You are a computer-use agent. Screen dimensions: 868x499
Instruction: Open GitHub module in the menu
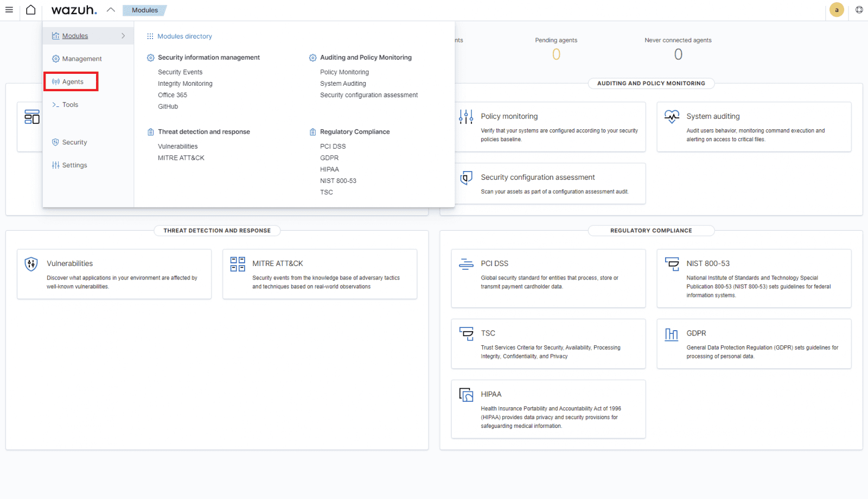tap(168, 106)
